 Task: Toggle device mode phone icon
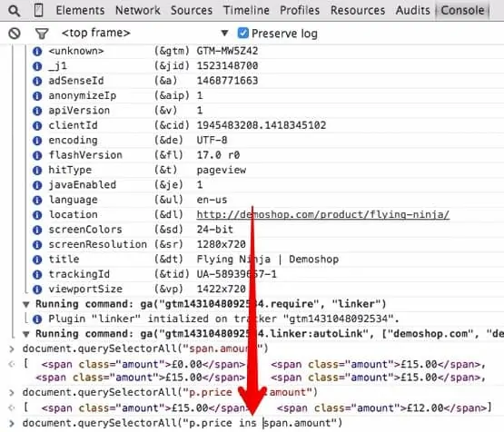[38, 11]
